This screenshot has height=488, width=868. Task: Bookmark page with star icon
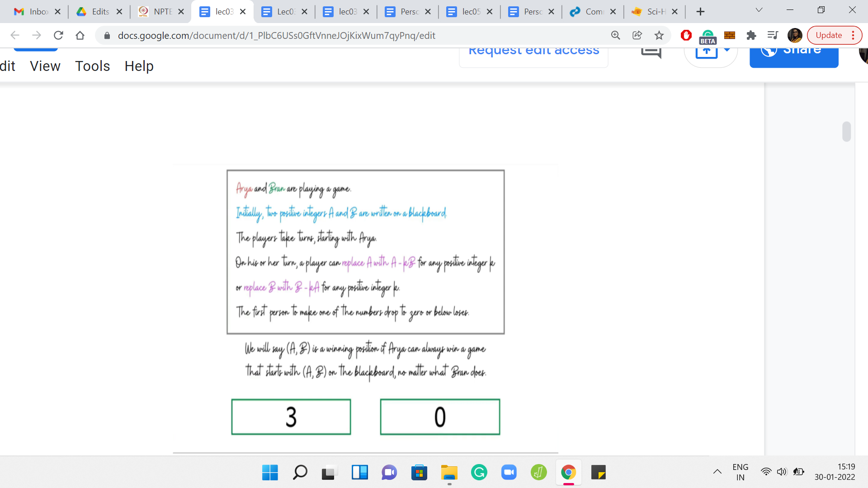click(x=659, y=35)
